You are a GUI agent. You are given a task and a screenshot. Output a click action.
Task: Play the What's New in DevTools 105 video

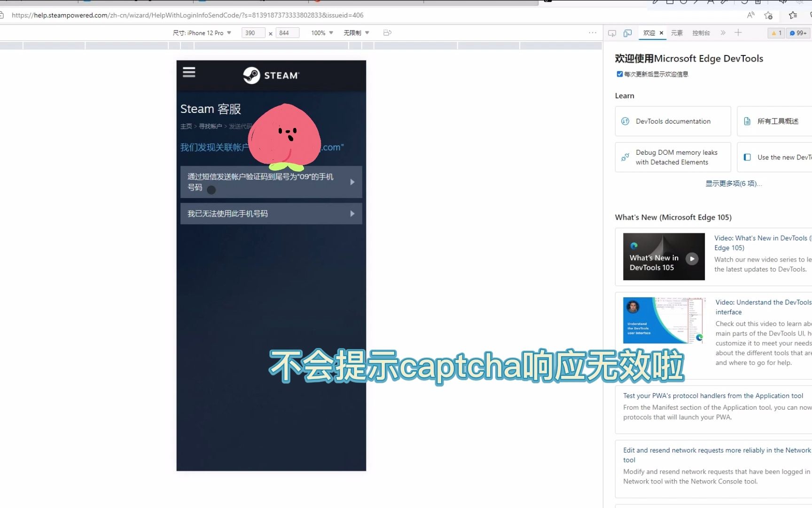691,258
